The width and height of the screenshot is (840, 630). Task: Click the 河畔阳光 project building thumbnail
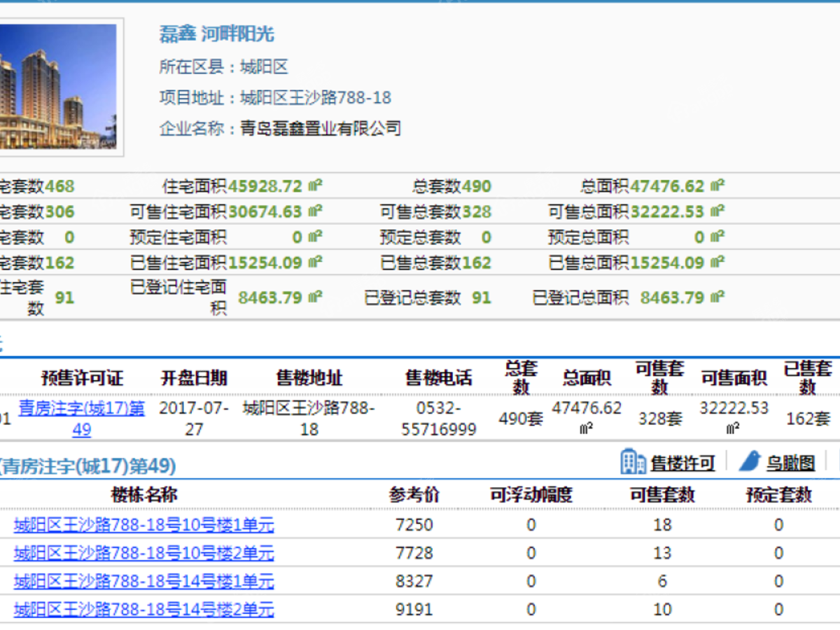click(58, 87)
